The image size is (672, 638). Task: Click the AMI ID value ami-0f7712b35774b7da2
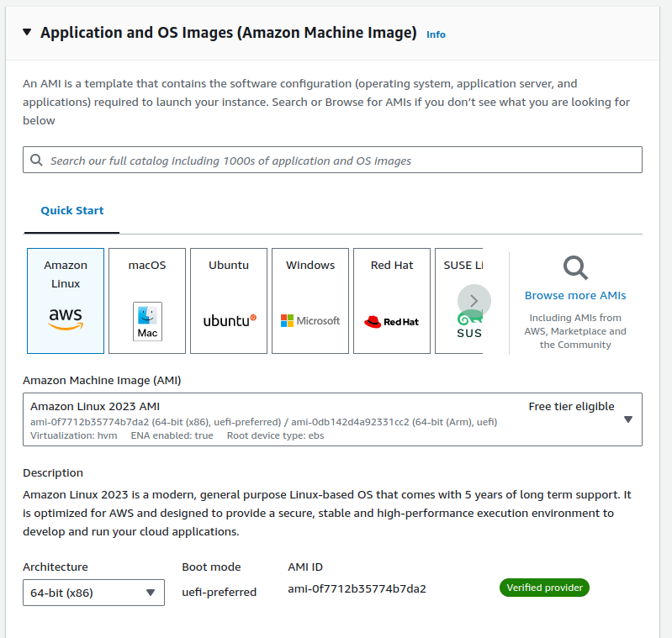click(357, 588)
